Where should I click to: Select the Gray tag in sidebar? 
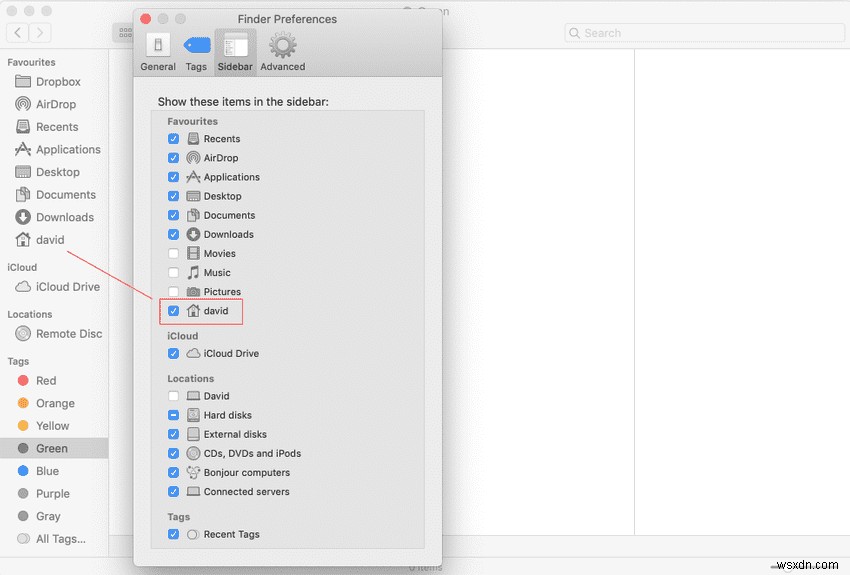click(54, 516)
